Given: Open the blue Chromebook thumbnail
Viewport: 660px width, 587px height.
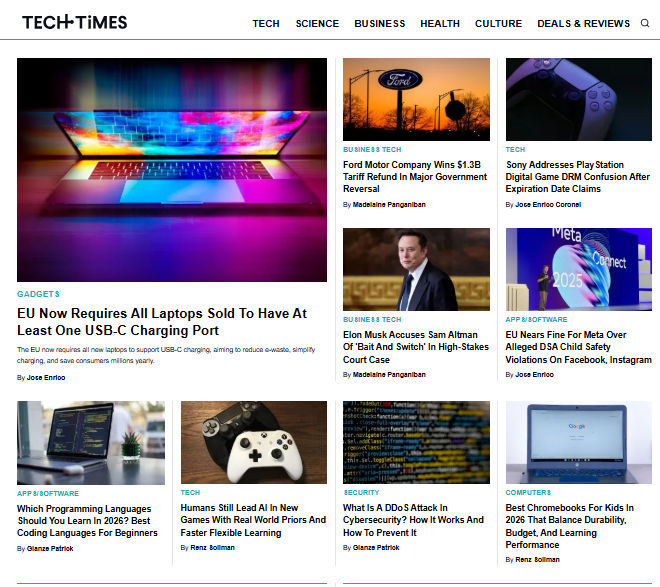Looking at the screenshot, I should pos(579,442).
